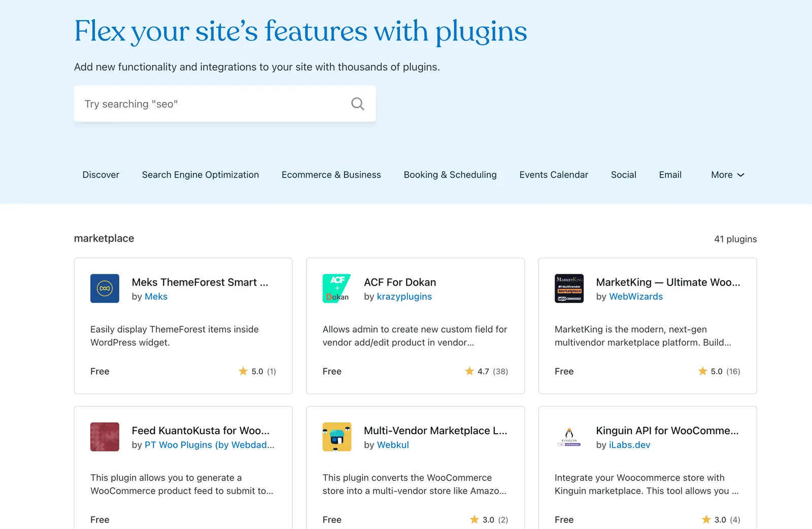Visit author Webkul link
The image size is (812, 529).
click(x=393, y=445)
